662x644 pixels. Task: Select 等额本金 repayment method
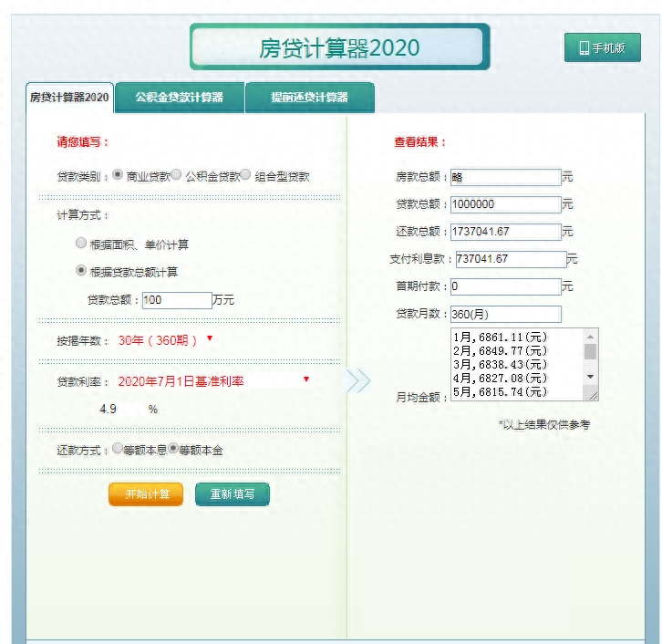point(173,448)
